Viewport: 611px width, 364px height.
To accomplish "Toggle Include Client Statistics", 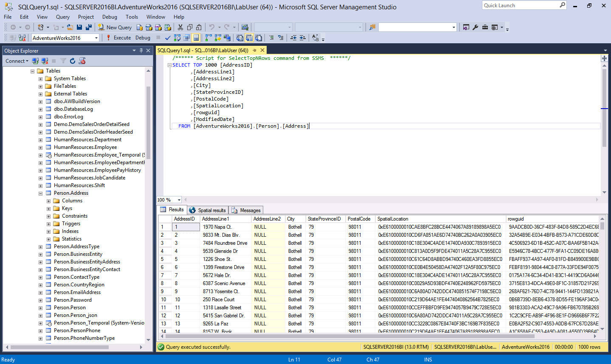I will [227, 38].
